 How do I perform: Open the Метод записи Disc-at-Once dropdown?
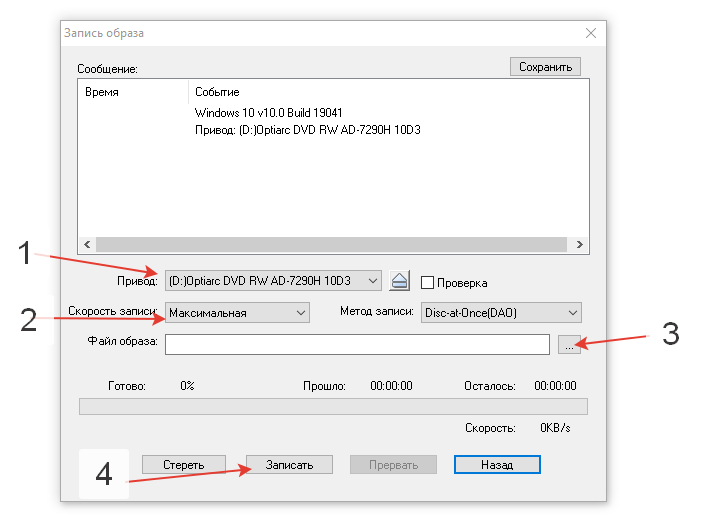click(501, 313)
